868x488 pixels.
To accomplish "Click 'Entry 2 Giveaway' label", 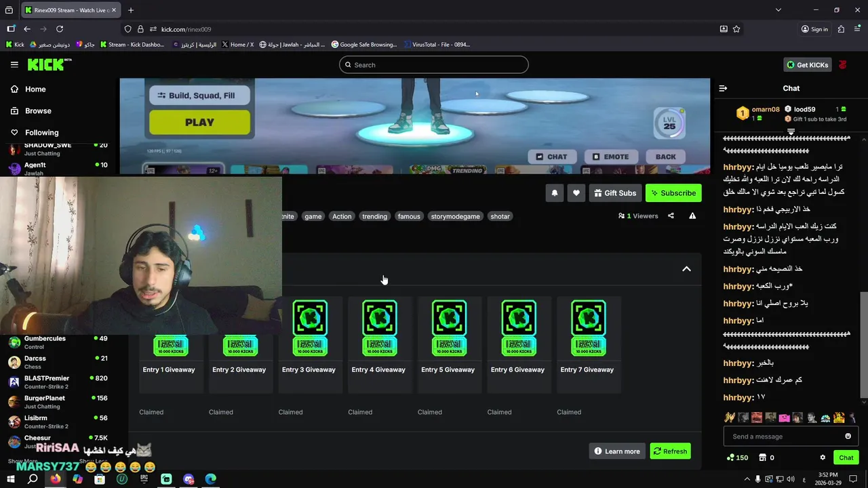I will [239, 369].
